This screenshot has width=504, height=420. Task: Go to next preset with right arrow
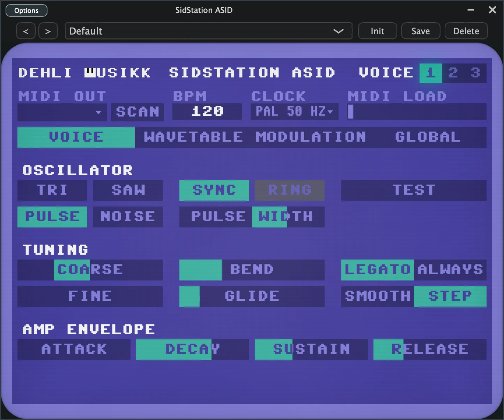coord(48,31)
